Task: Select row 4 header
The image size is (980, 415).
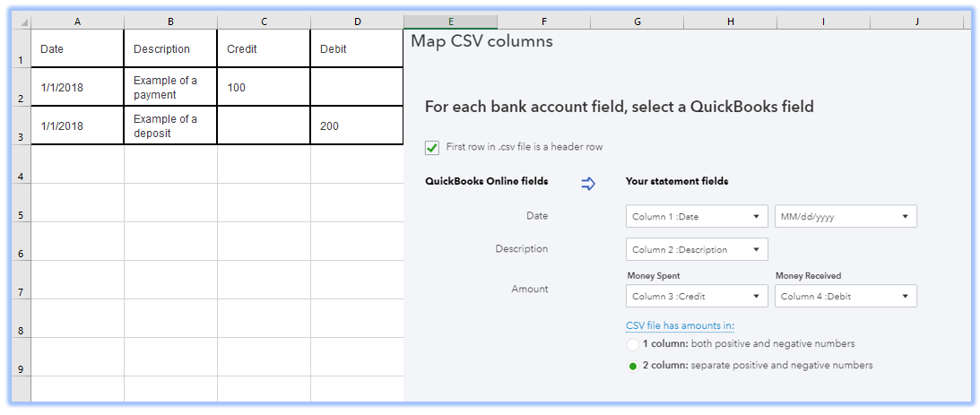Action: click(x=22, y=164)
